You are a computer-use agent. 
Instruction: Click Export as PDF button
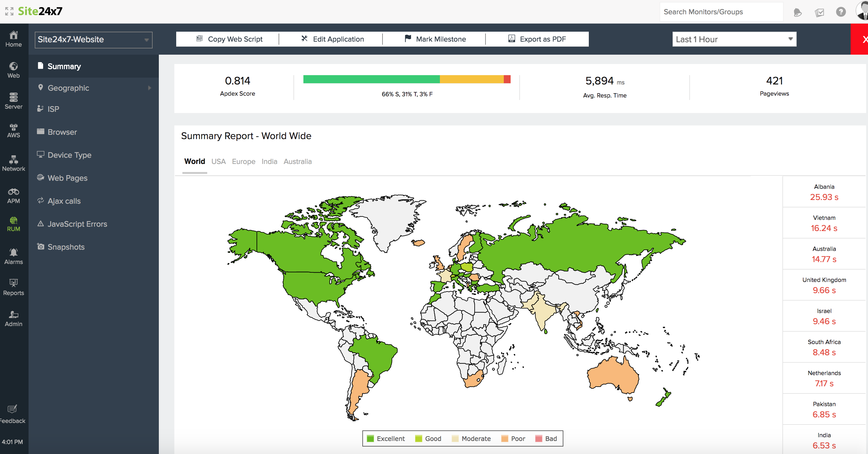tap(537, 39)
